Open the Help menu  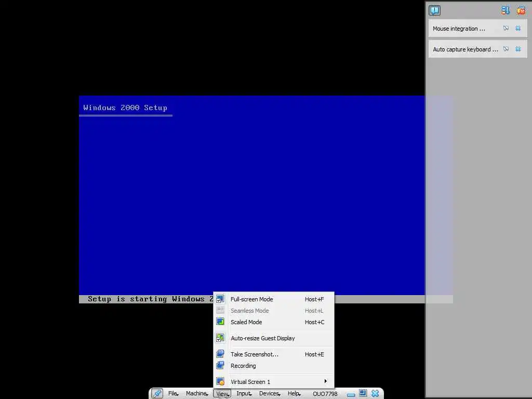pyautogui.click(x=294, y=394)
